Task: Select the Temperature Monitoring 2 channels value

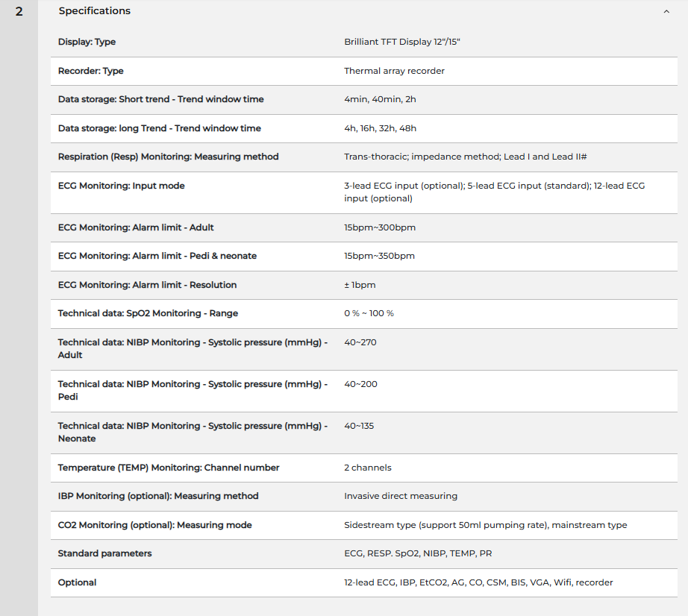Action: (x=368, y=468)
